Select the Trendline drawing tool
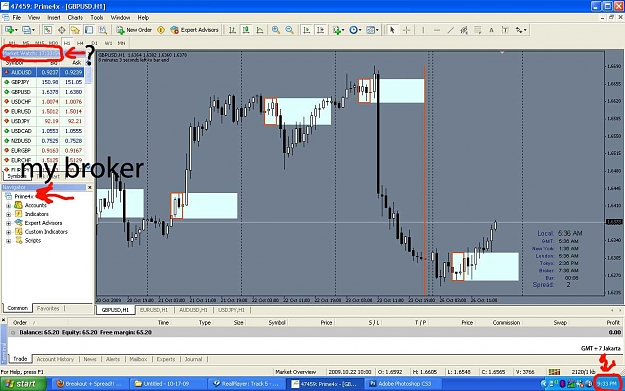 (450, 30)
